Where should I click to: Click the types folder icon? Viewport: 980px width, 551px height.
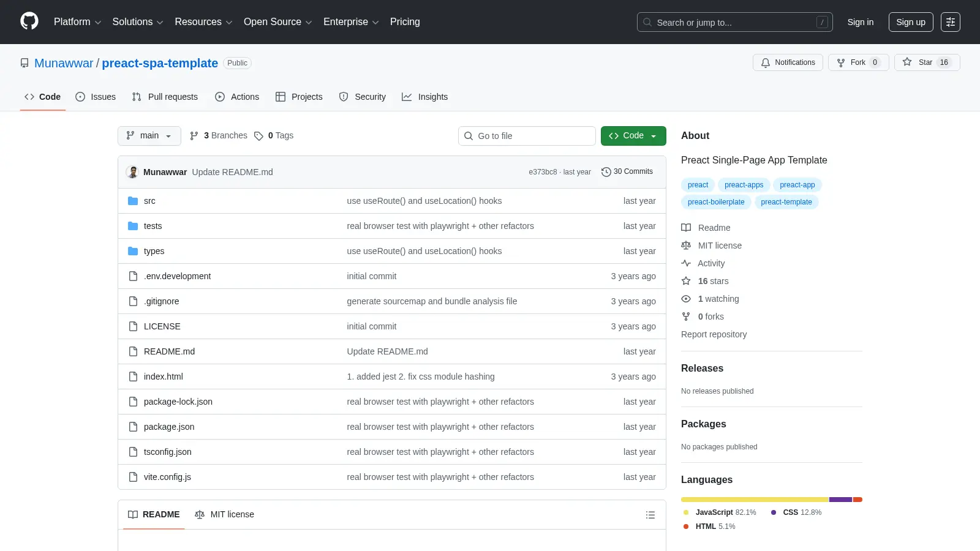(133, 251)
